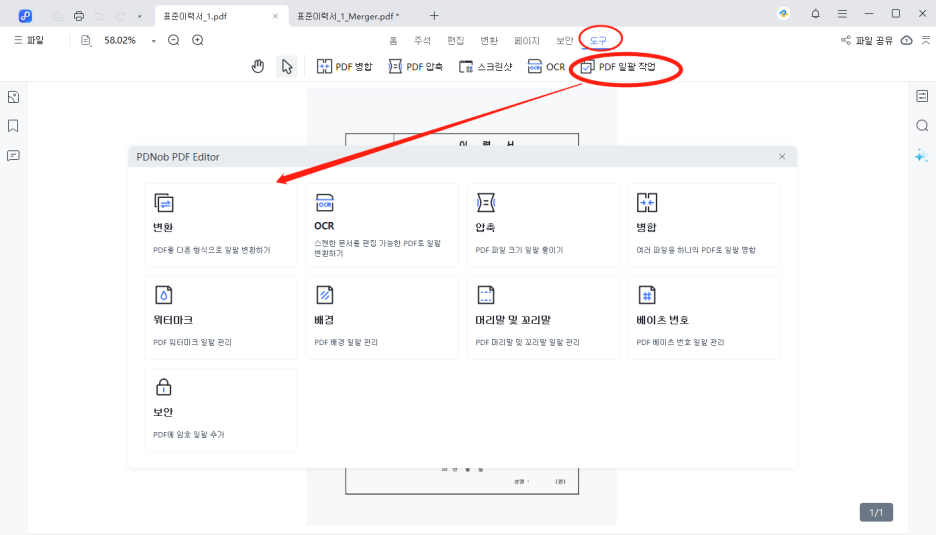Open the search magnifier on right sidebar
Screen dimensions: 936x535
[922, 125]
